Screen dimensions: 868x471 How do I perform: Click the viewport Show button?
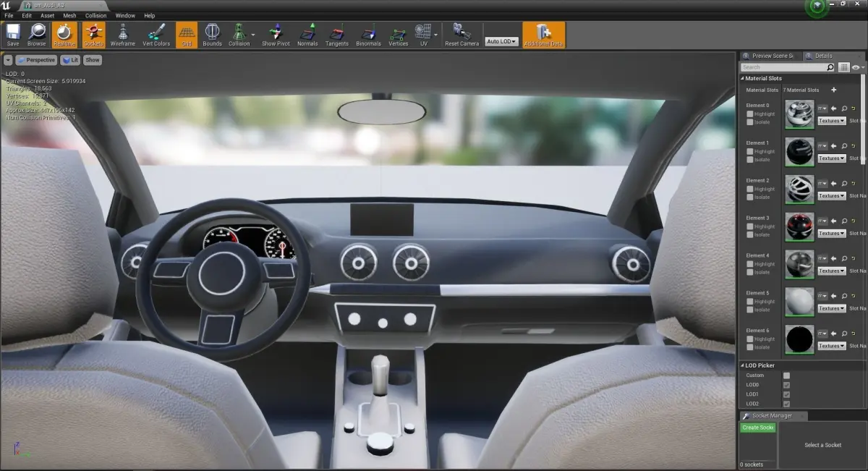coord(93,60)
